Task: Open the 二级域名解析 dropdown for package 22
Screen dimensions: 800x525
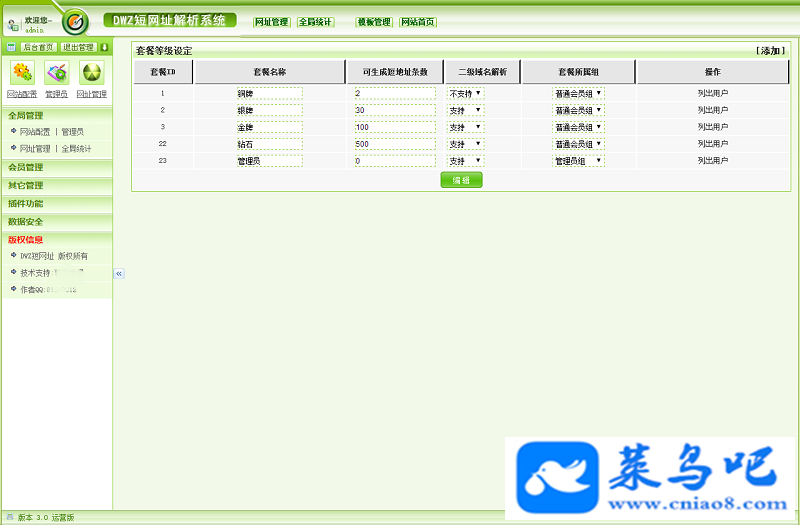Action: point(465,144)
